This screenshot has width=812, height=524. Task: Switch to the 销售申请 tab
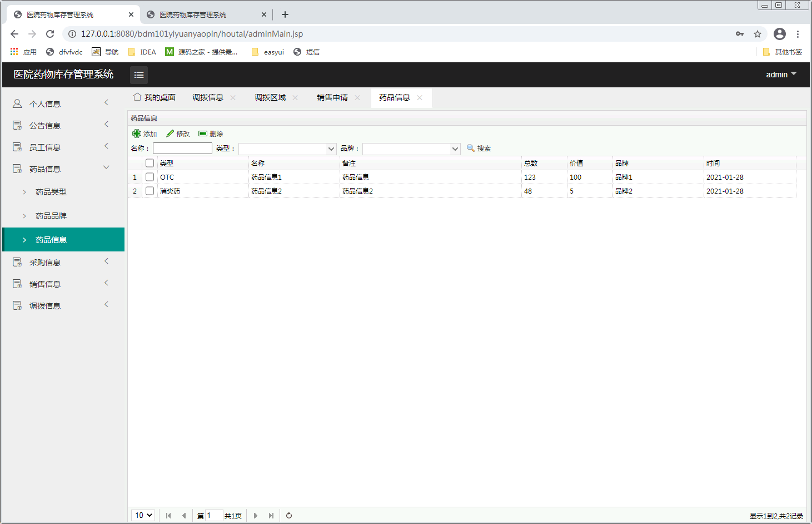332,97
